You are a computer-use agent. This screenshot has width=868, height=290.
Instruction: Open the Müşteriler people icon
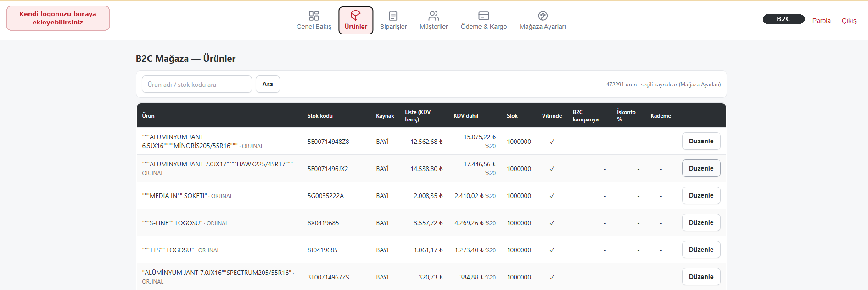pyautogui.click(x=433, y=16)
